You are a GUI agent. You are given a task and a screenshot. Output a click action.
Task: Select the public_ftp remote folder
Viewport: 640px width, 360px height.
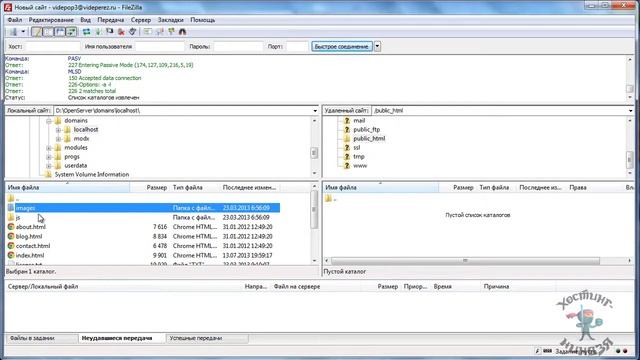[367, 129]
